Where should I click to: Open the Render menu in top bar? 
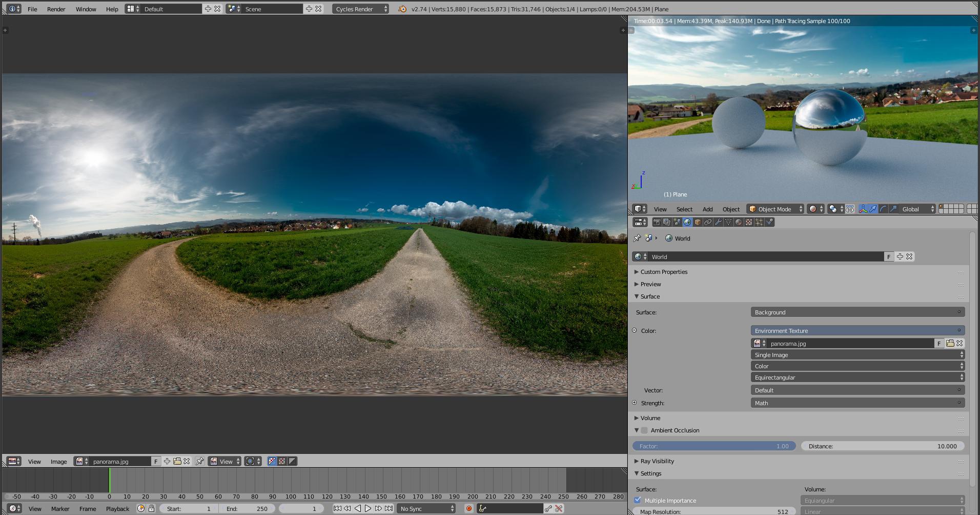[56, 9]
